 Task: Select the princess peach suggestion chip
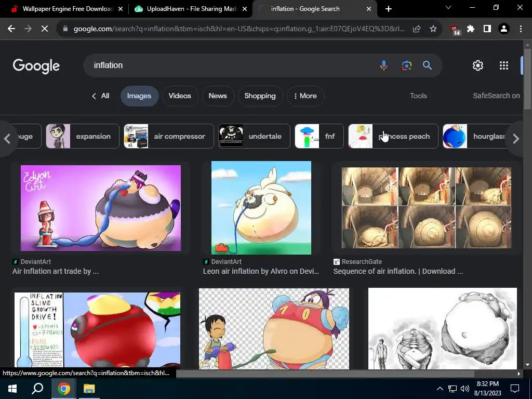pyautogui.click(x=393, y=136)
